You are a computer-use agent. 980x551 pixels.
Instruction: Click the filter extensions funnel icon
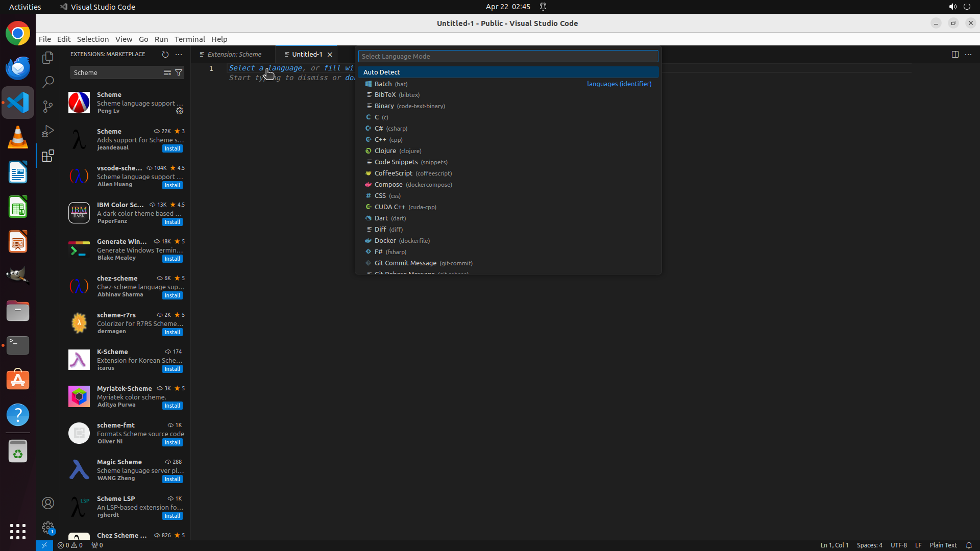point(179,72)
